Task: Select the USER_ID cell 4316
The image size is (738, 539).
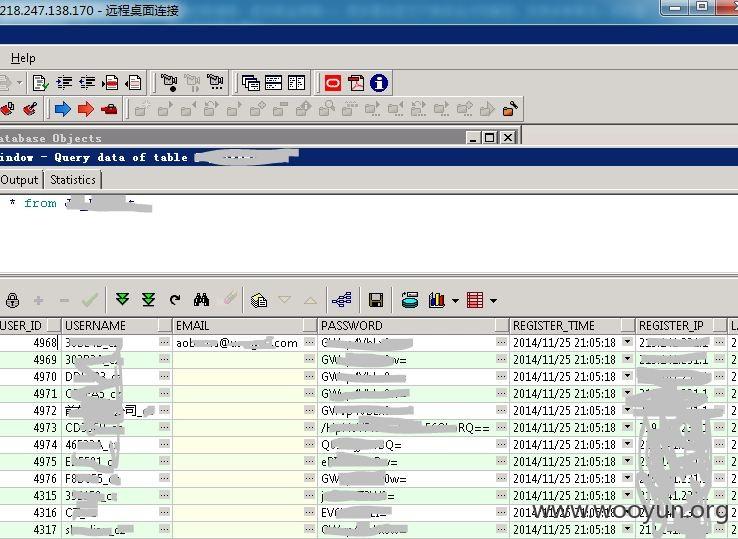Action: [x=30, y=512]
